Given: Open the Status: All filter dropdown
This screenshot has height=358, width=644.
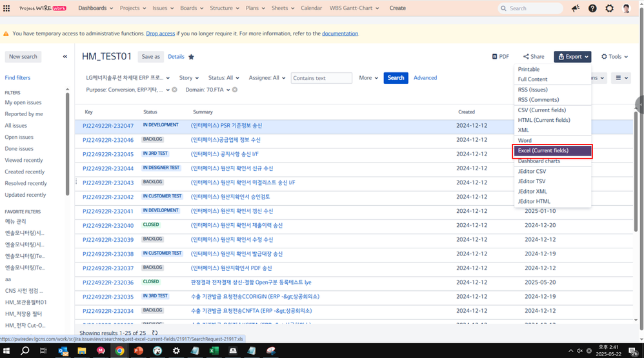Looking at the screenshot, I should click(x=223, y=77).
